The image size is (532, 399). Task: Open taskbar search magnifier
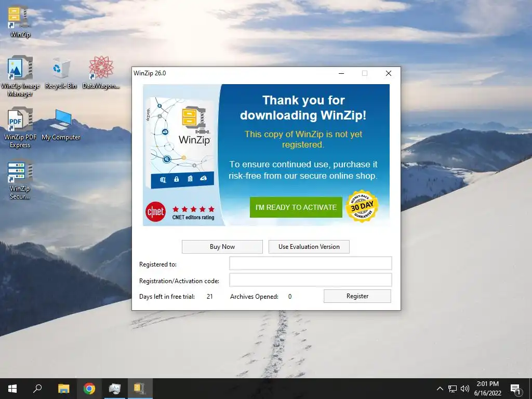point(37,389)
